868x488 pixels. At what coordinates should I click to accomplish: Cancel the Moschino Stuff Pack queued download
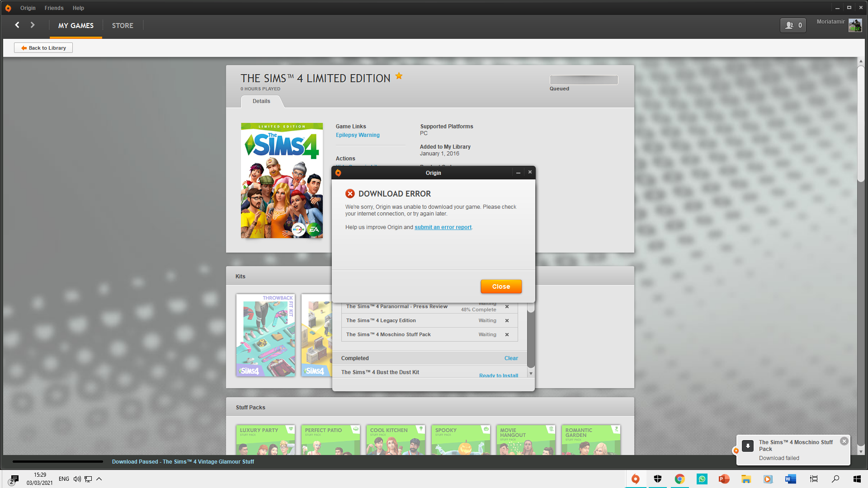pos(507,335)
